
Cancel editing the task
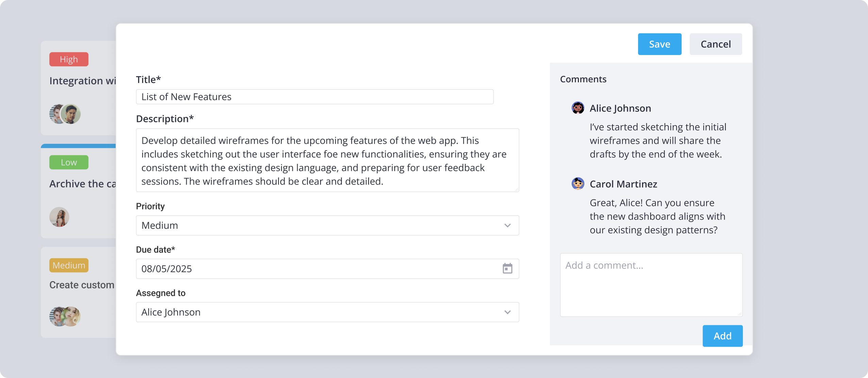pos(716,44)
